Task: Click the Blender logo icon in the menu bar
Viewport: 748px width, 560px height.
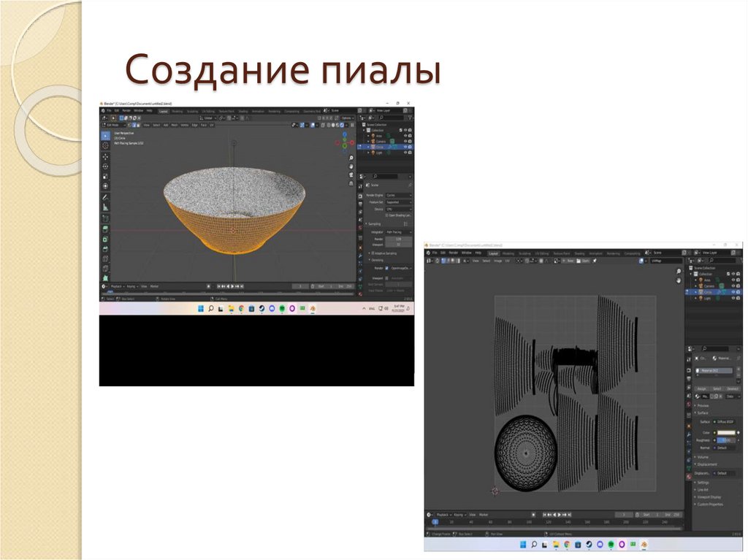Action: pos(104,110)
